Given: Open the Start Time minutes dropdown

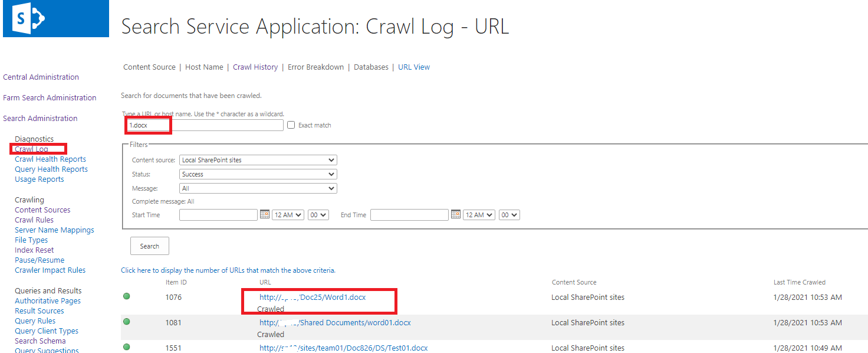Looking at the screenshot, I should tap(318, 215).
